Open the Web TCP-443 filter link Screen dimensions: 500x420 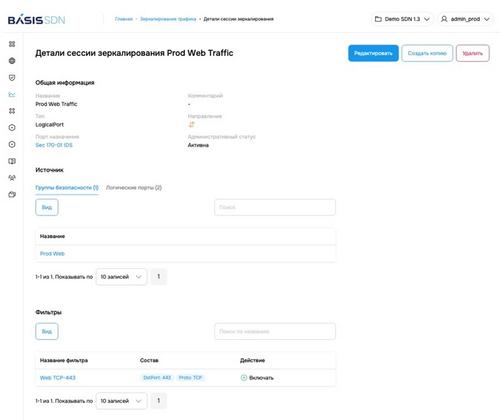58,378
